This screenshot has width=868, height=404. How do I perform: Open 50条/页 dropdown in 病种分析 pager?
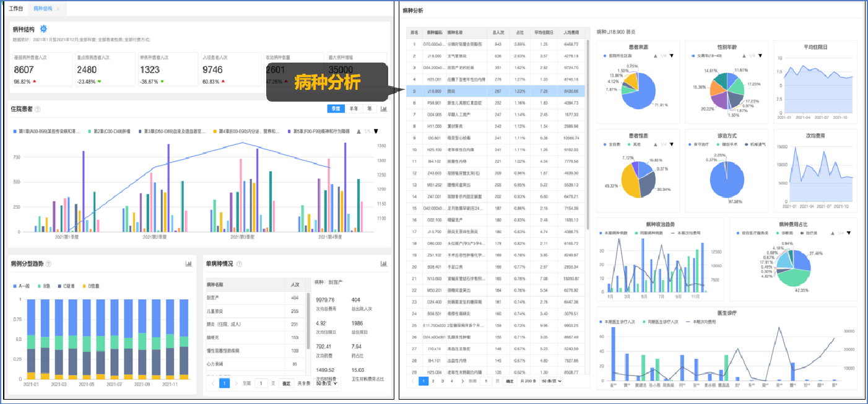coord(551,381)
